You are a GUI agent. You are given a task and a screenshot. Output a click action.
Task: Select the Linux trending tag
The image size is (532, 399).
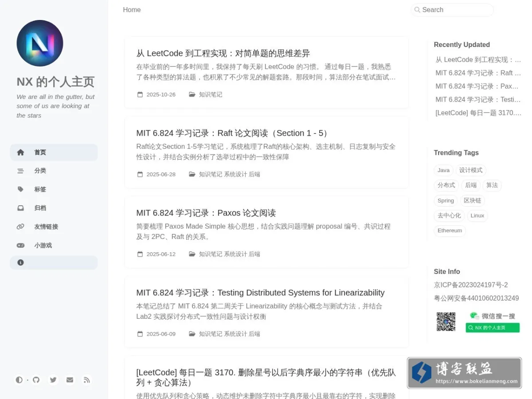[x=477, y=215]
